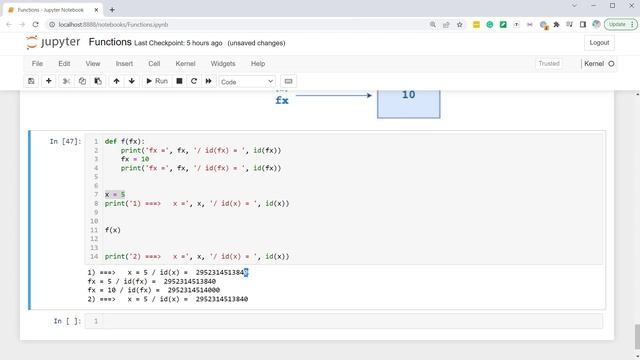Viewport: 640px width, 360px height.
Task: Move selected cell up arrow
Action: click(x=116, y=81)
